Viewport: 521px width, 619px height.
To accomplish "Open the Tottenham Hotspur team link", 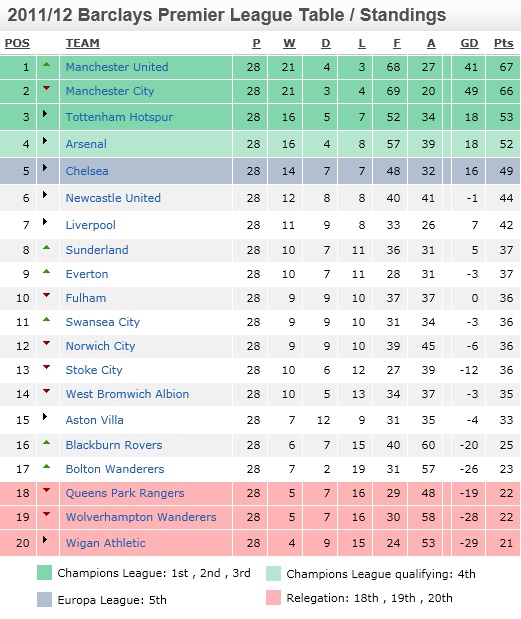I will point(119,117).
